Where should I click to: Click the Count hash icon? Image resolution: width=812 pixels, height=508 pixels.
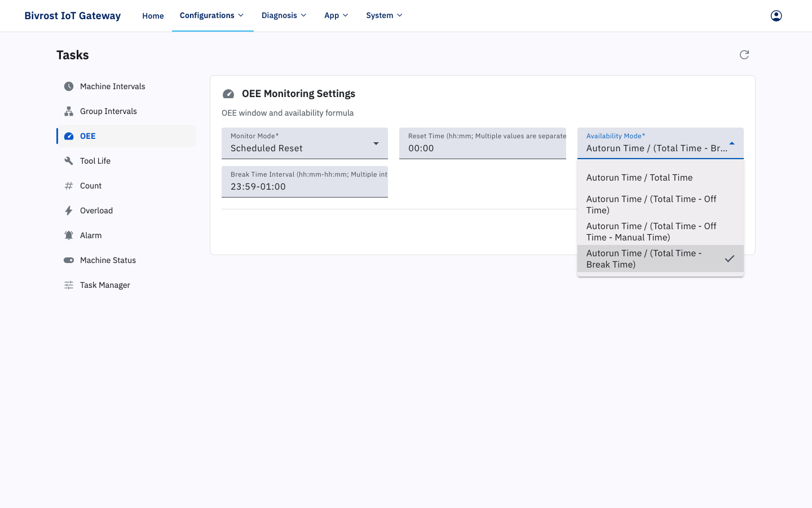point(69,186)
